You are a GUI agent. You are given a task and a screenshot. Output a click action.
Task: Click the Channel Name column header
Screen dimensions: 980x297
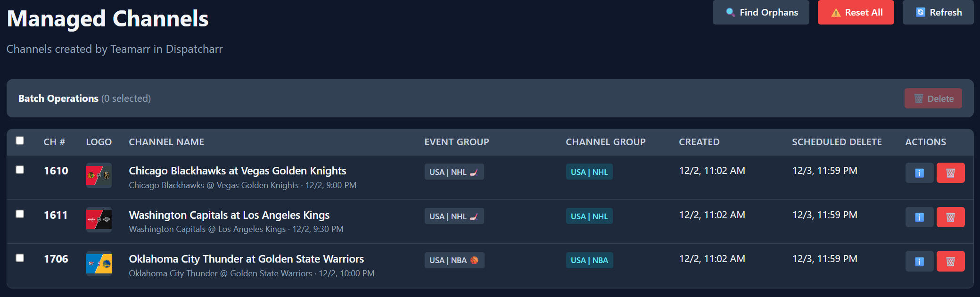[166, 142]
